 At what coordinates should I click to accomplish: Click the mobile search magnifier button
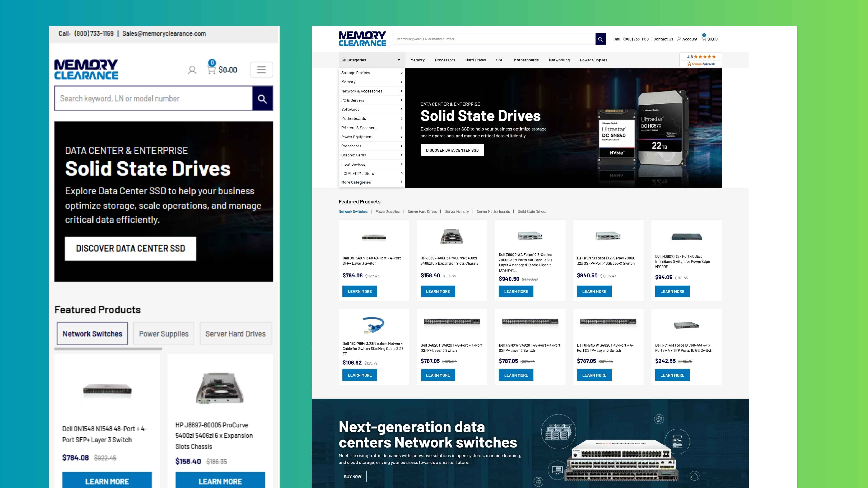263,98
